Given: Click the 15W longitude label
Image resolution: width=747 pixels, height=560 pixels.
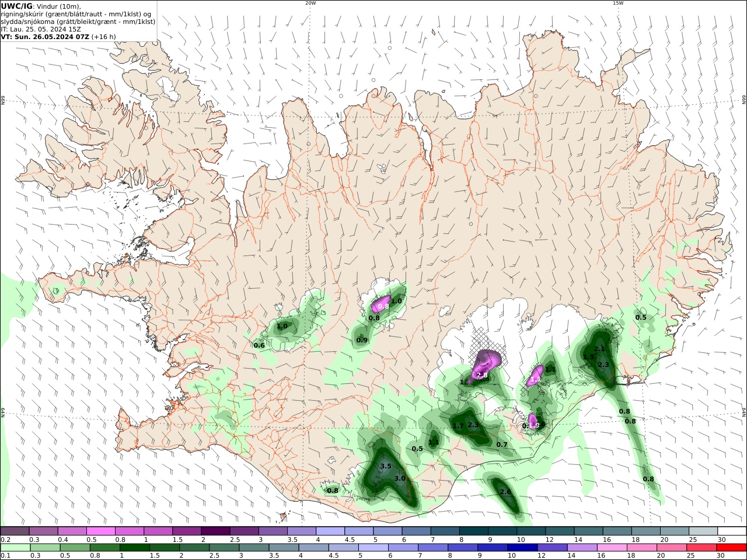Looking at the screenshot, I should [x=618, y=3].
